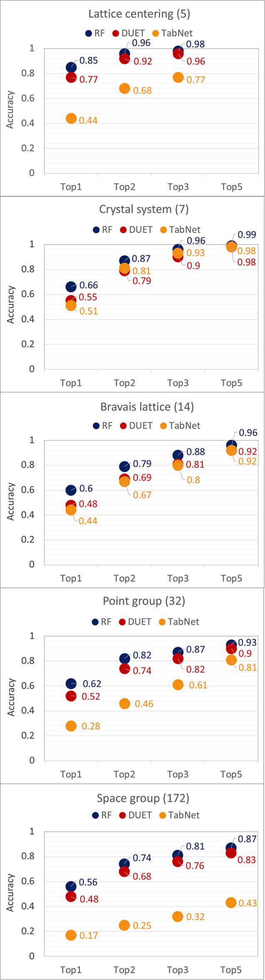Click the 0.8 data label in Bravais lattice chart
The image size is (265, 980).
(x=193, y=480)
